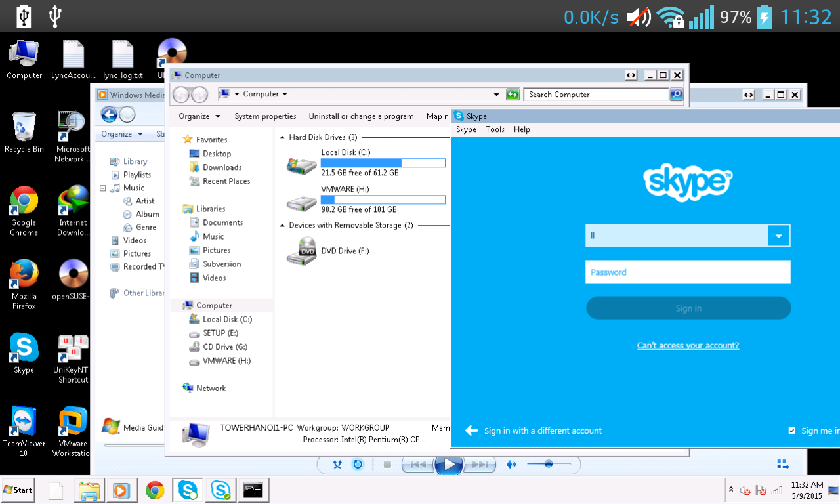
Task: Select Desktop in the Favorites list
Action: coord(210,154)
